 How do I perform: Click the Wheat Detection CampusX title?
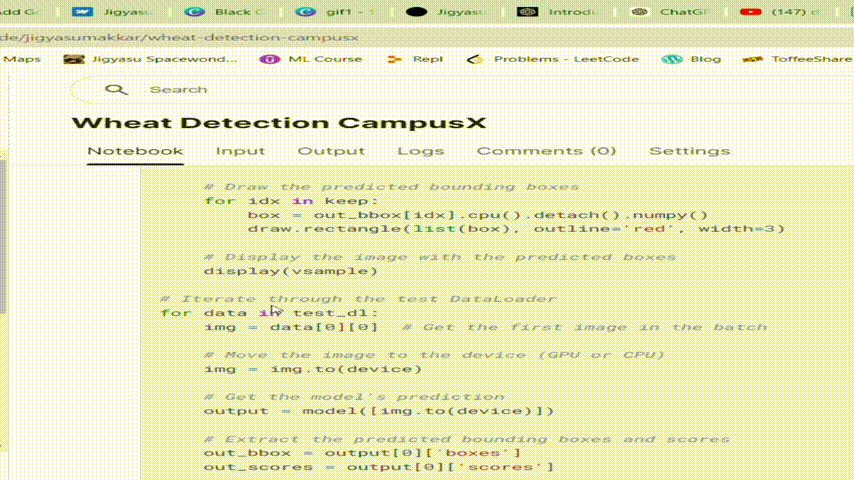click(x=279, y=123)
